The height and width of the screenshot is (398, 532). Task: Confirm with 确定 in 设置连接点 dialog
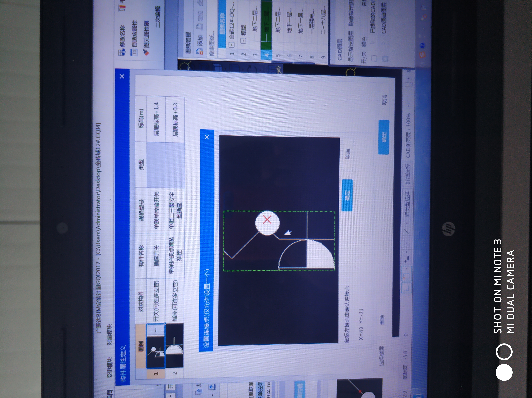coord(347,195)
